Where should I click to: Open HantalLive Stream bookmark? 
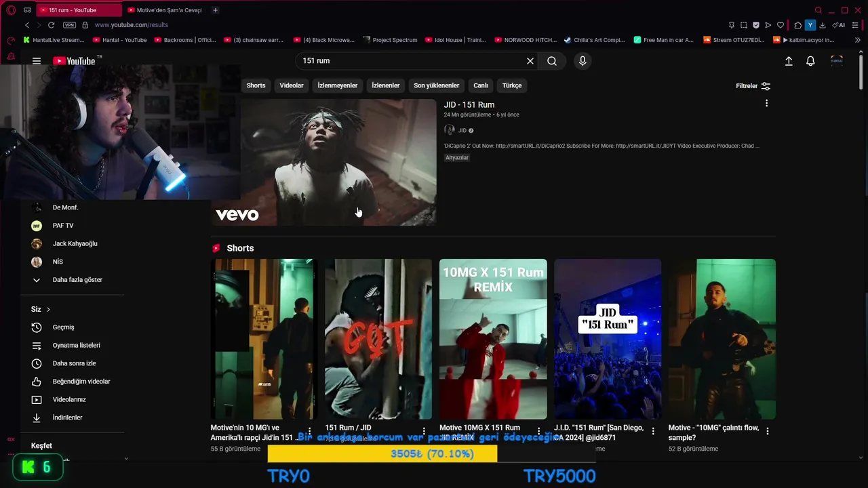(54, 40)
